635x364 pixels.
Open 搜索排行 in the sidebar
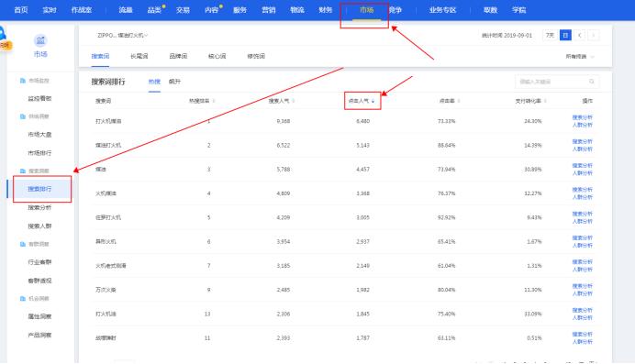[x=39, y=189]
